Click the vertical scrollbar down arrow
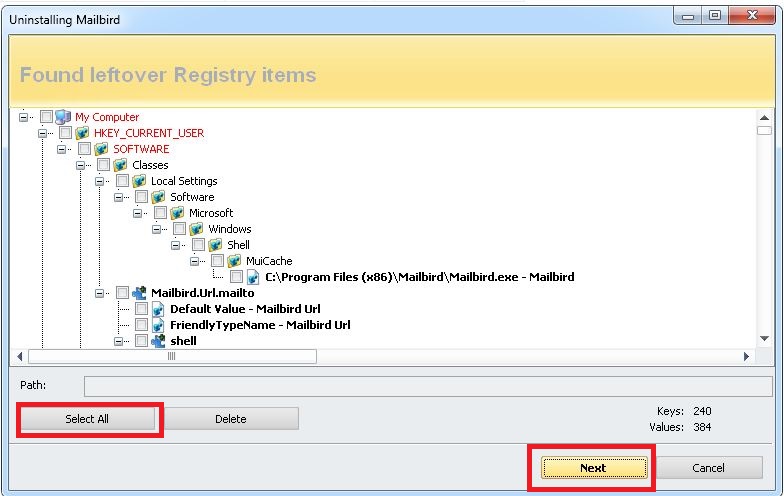784x496 pixels. point(764,339)
